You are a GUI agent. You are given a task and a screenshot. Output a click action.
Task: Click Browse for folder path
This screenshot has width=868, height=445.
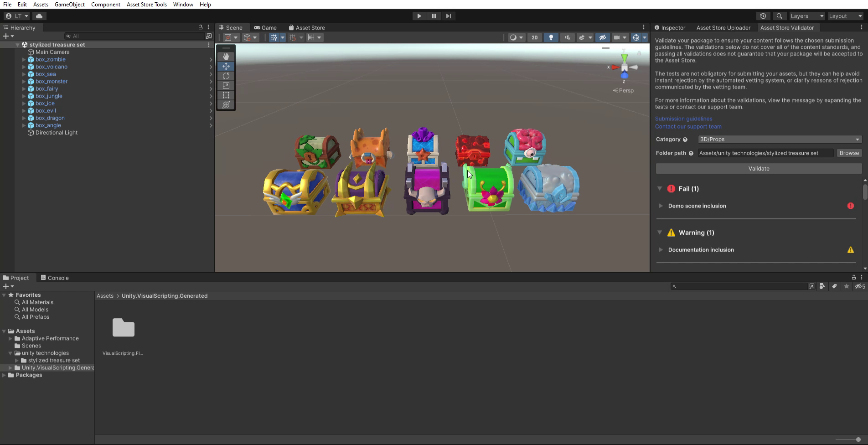coord(849,153)
